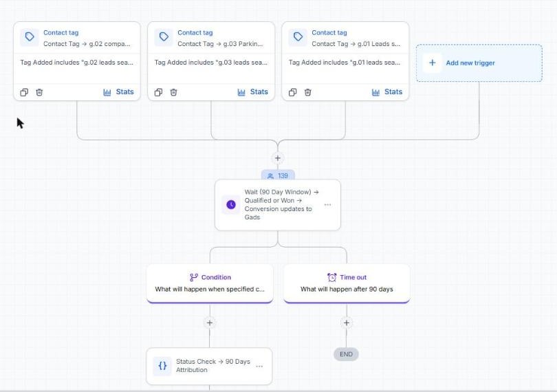
Task: Duplicate the g.03 Parkin trigger
Action: click(x=158, y=92)
